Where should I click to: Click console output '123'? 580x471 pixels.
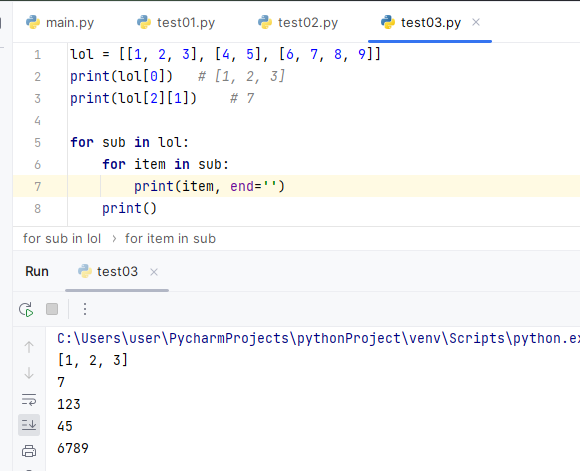click(69, 404)
